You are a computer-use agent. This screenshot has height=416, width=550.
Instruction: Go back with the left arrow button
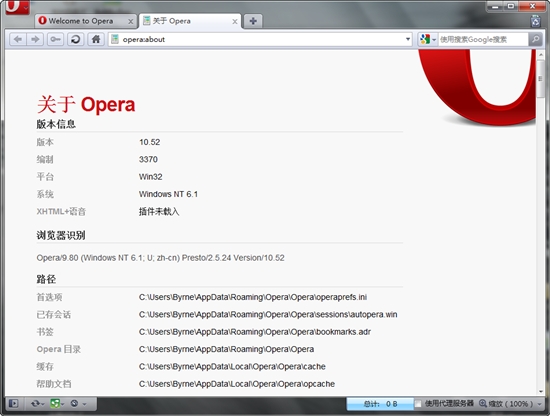point(18,39)
